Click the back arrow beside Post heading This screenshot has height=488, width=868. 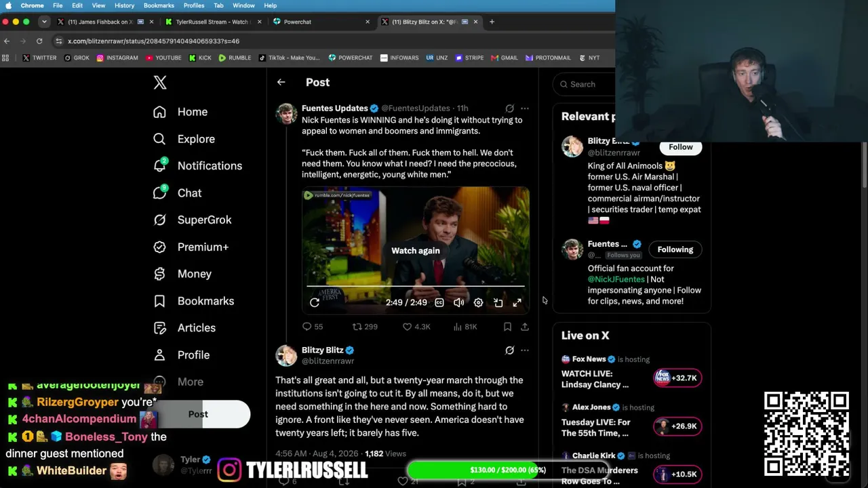(x=281, y=82)
